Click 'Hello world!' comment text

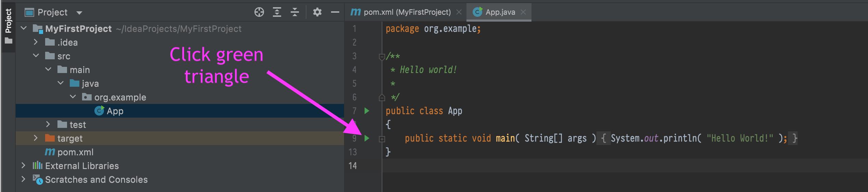pyautogui.click(x=428, y=70)
